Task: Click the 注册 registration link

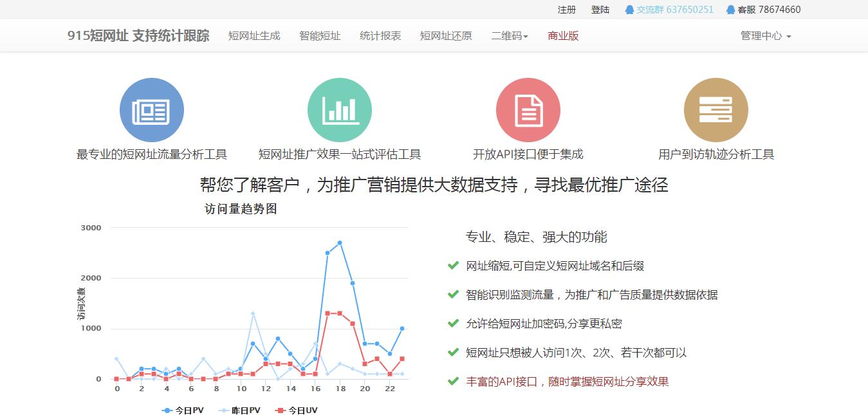Action: (566, 10)
